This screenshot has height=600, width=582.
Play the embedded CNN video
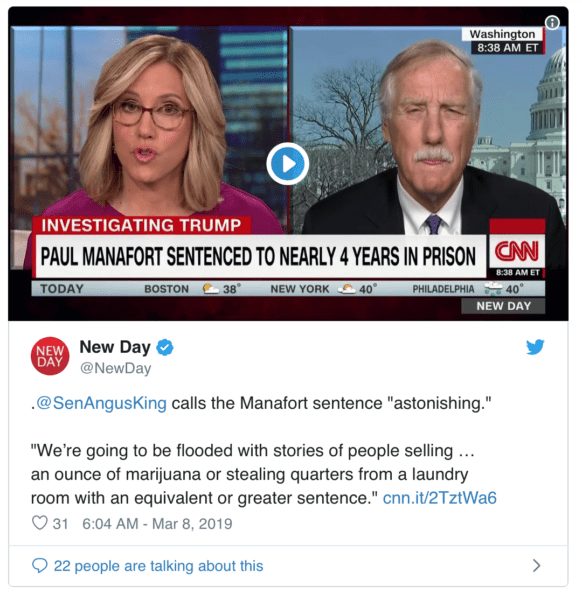[x=288, y=164]
